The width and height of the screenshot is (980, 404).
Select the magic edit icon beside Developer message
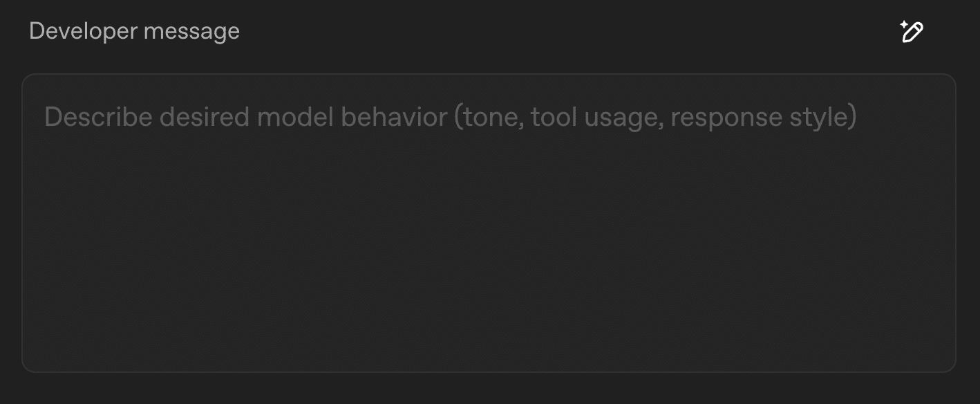click(912, 32)
